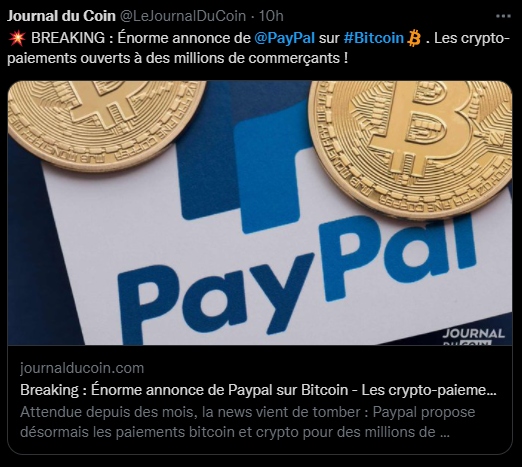Click the right gold Bitcoin coin
Screen dimensions: 522x467
(x=410, y=147)
